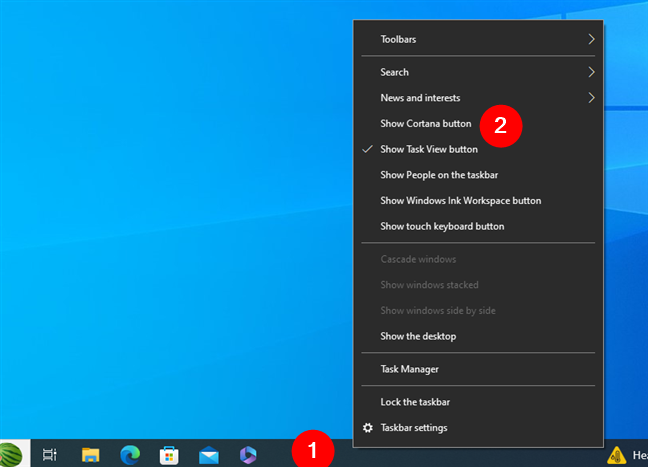The height and width of the screenshot is (467, 648).
Task: Open the Copilot app icon on the taskbar
Action: click(248, 455)
